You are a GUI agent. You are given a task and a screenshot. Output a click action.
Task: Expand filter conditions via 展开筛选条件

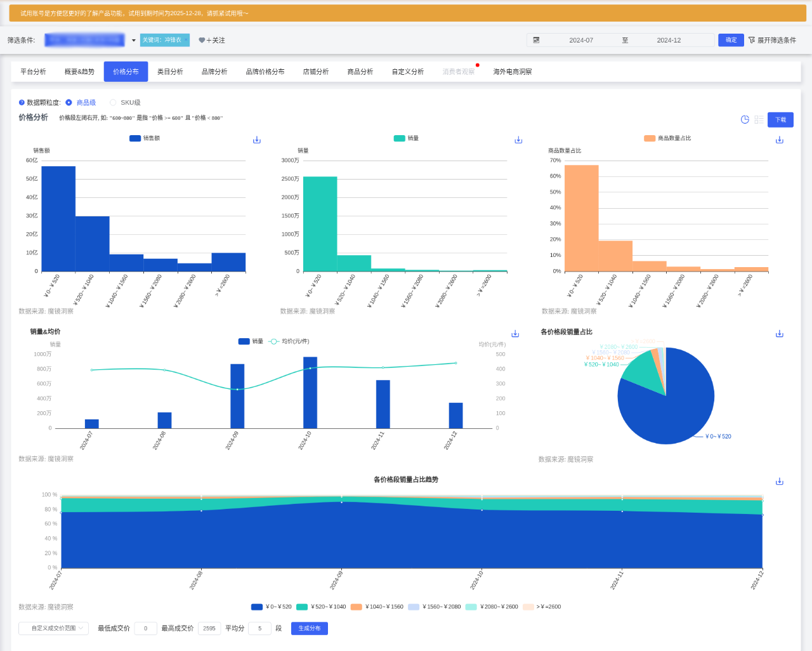pos(776,40)
